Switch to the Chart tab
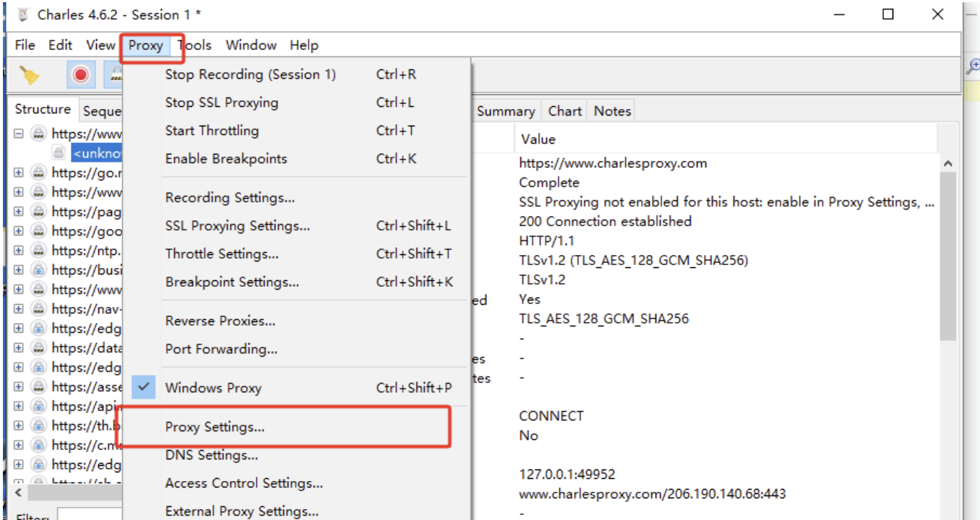 pyautogui.click(x=564, y=111)
